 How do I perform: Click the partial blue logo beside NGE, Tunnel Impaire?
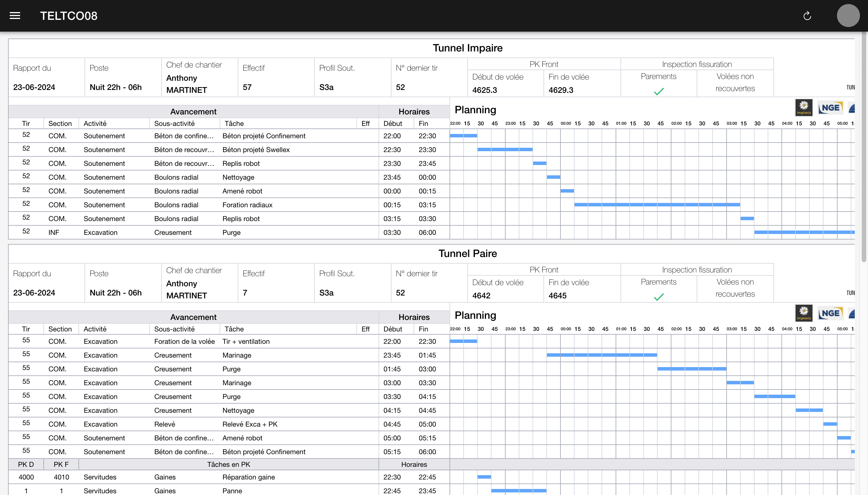852,108
